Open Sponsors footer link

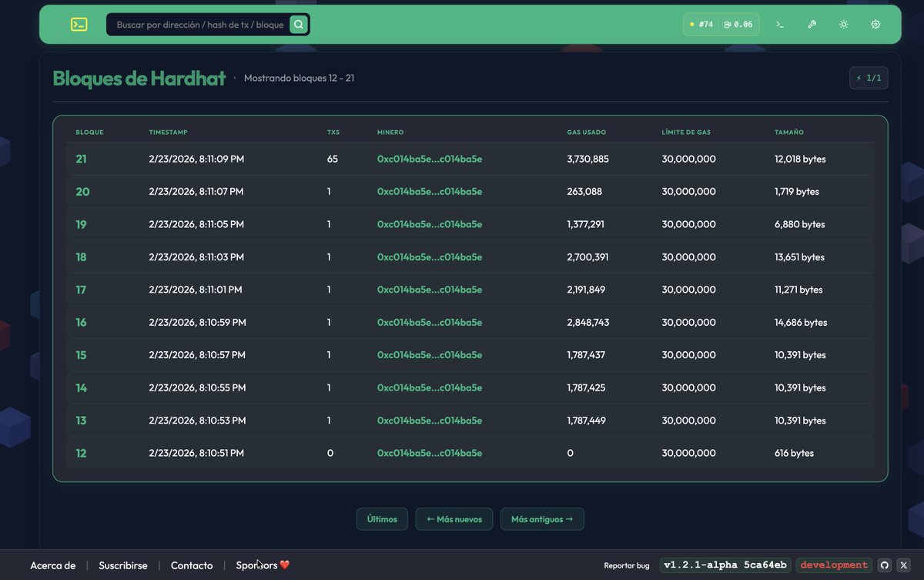pos(263,565)
